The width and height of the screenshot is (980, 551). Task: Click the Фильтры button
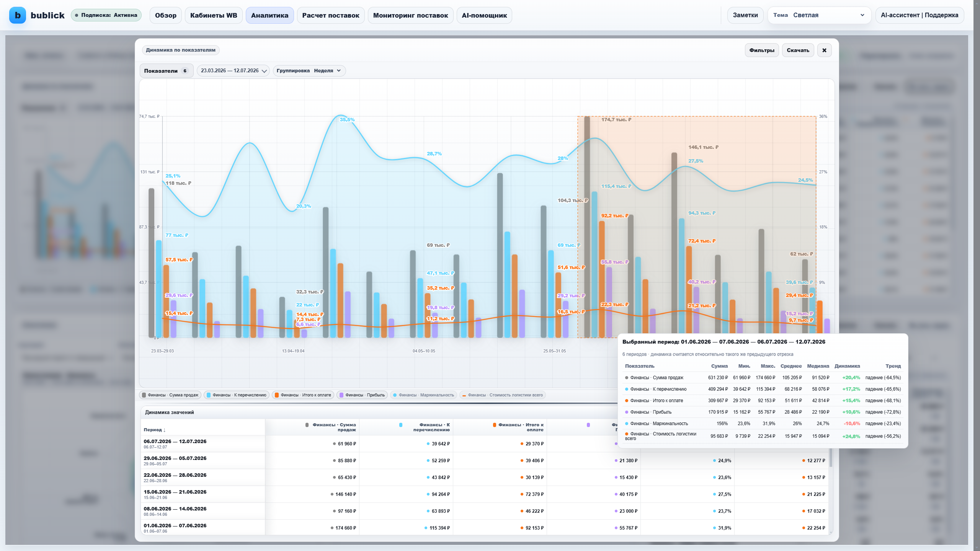coord(761,50)
